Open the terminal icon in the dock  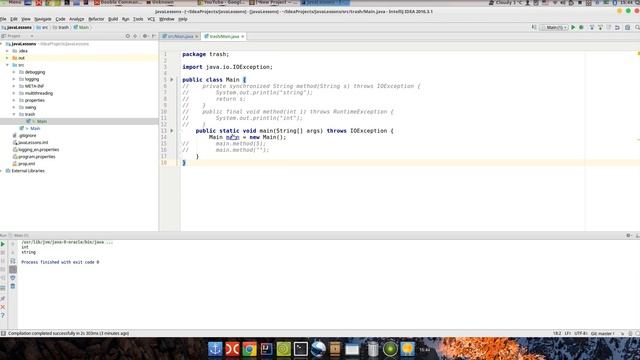(x=301, y=349)
